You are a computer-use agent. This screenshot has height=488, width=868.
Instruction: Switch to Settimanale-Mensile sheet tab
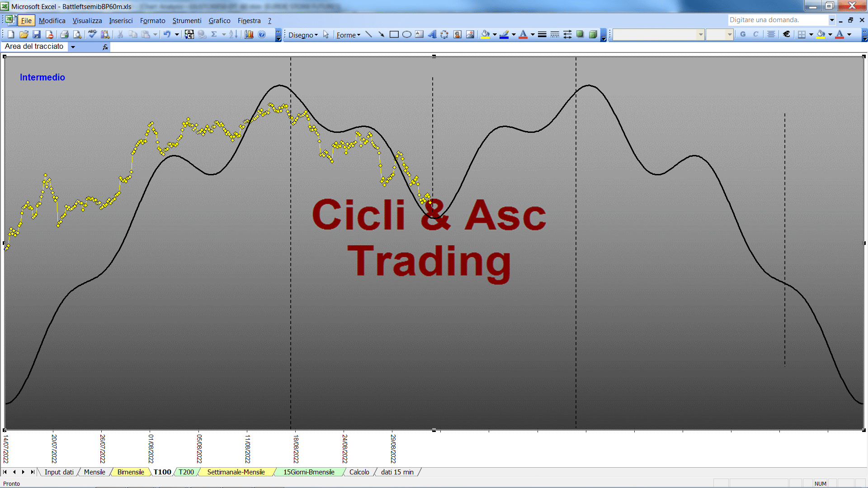click(x=236, y=472)
